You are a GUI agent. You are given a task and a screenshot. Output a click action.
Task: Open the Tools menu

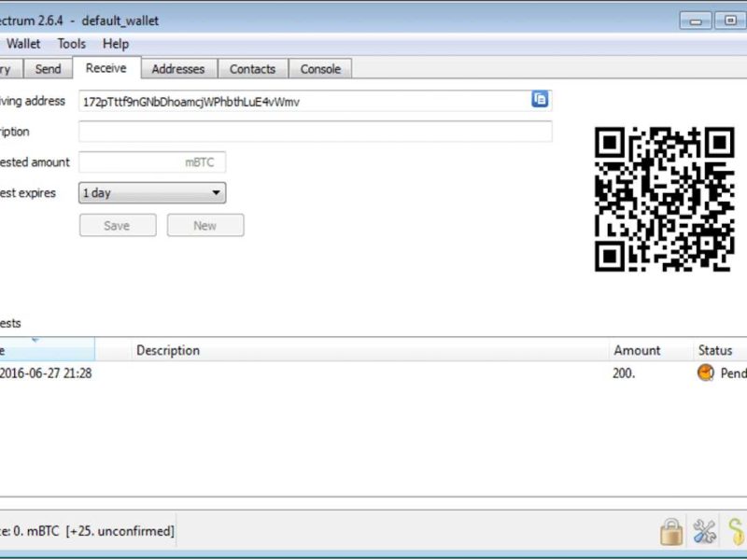[72, 44]
